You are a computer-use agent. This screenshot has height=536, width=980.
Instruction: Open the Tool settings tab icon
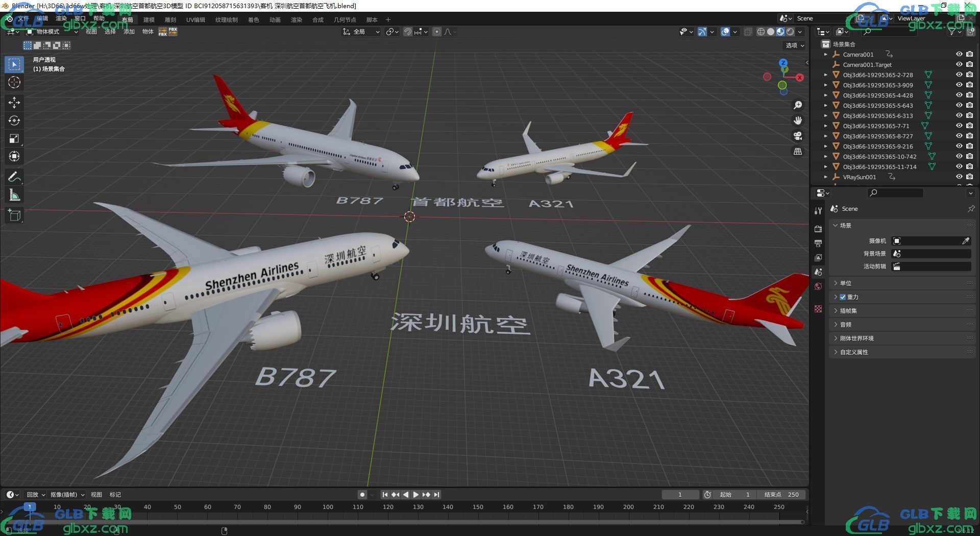point(818,210)
